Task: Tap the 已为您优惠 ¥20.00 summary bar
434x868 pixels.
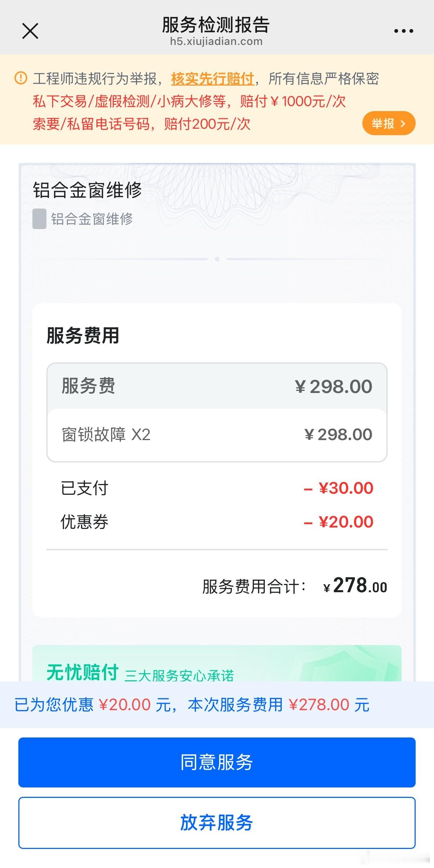Action: [x=217, y=704]
